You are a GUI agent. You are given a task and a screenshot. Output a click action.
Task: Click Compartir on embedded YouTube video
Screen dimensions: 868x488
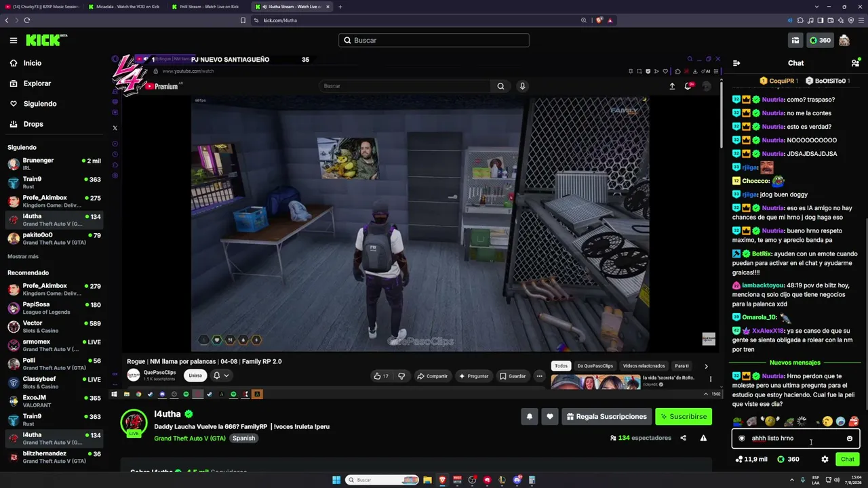coord(433,376)
